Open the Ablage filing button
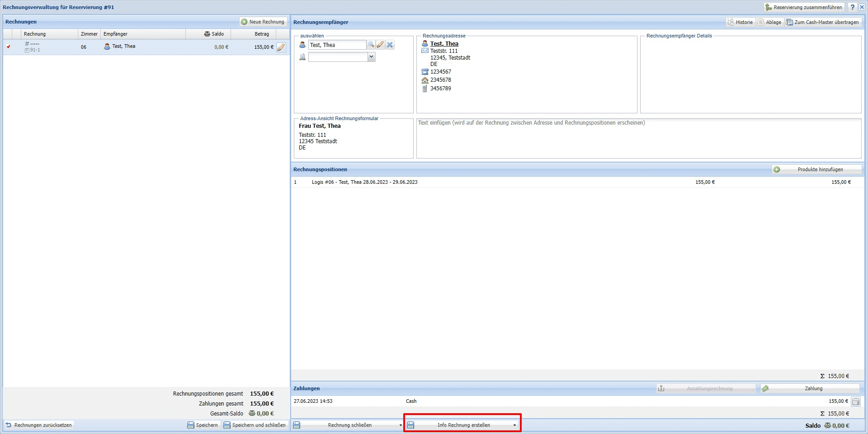868x434 pixels. [x=769, y=22]
